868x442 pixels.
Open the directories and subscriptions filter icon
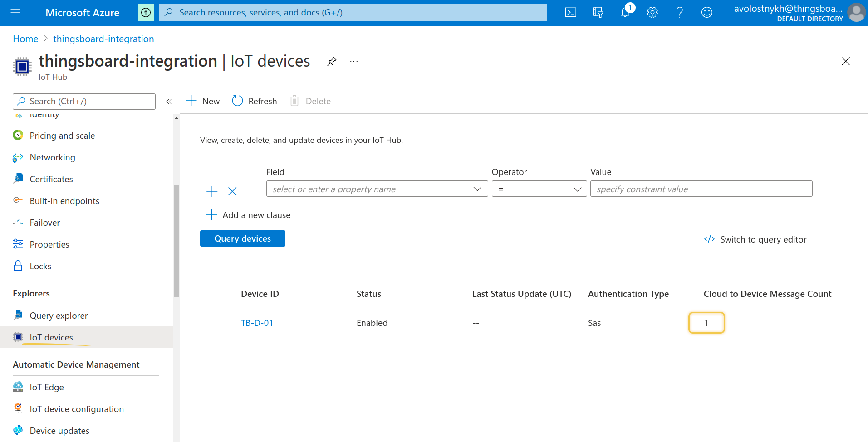point(598,13)
